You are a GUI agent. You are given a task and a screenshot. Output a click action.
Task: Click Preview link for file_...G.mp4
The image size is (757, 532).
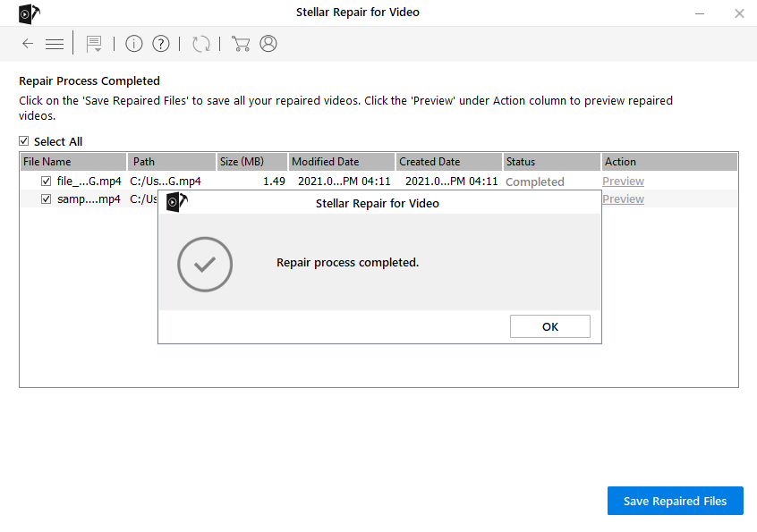coord(623,182)
